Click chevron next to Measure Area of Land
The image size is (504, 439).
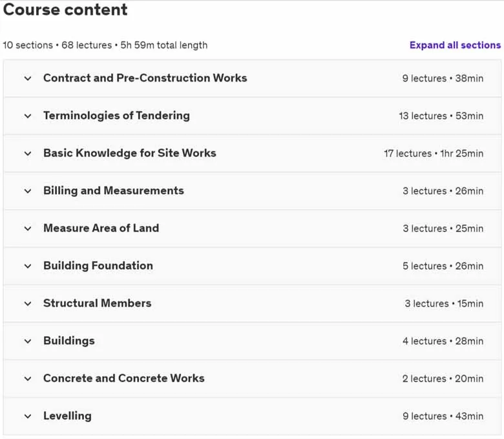(28, 229)
